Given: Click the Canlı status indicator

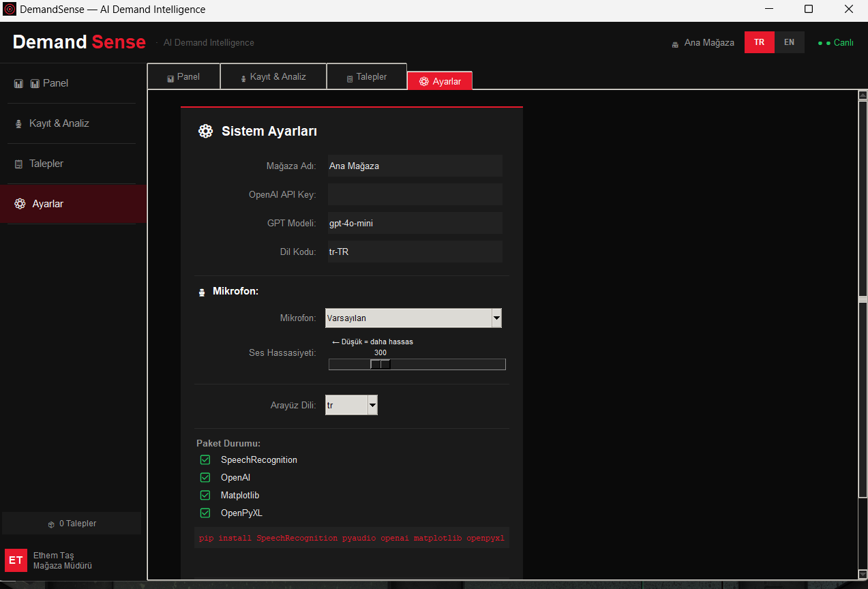Looking at the screenshot, I should tap(835, 42).
